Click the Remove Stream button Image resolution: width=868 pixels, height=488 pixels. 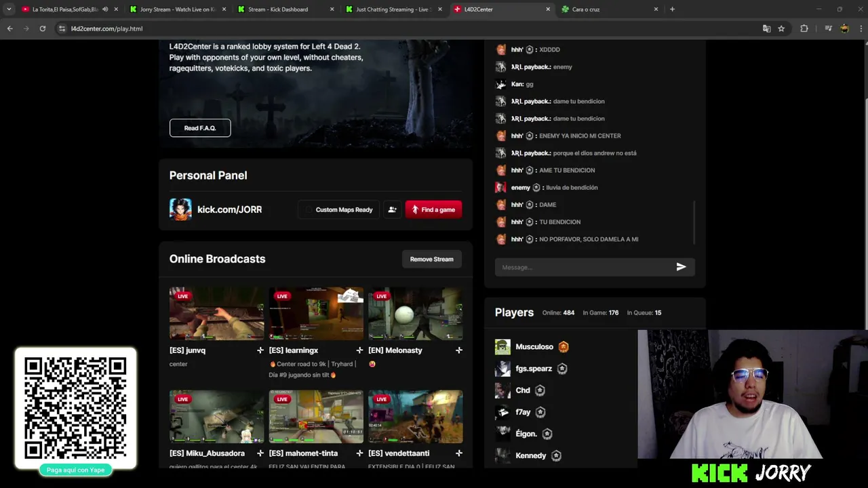click(431, 259)
